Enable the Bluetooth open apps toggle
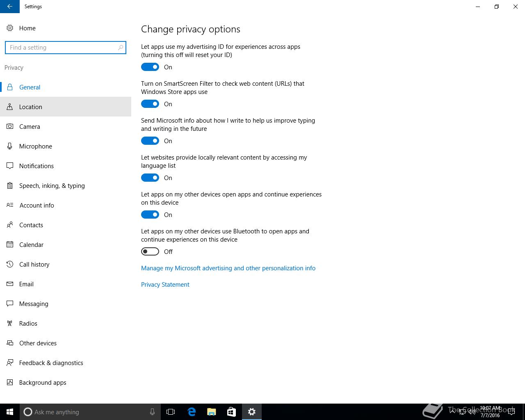Screen dimensions: 525x420 click(150, 251)
